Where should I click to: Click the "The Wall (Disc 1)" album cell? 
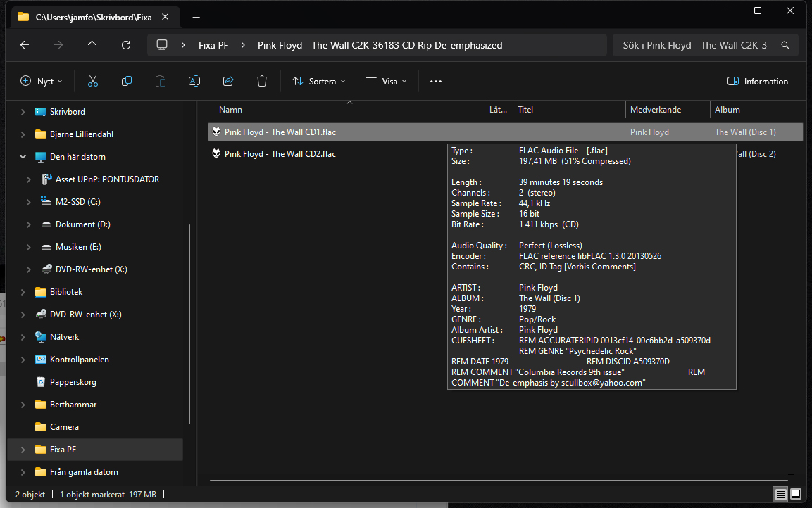point(745,132)
